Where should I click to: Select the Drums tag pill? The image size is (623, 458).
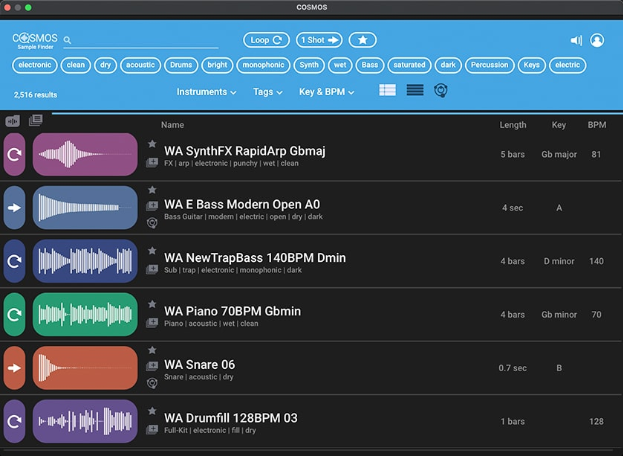click(x=181, y=65)
